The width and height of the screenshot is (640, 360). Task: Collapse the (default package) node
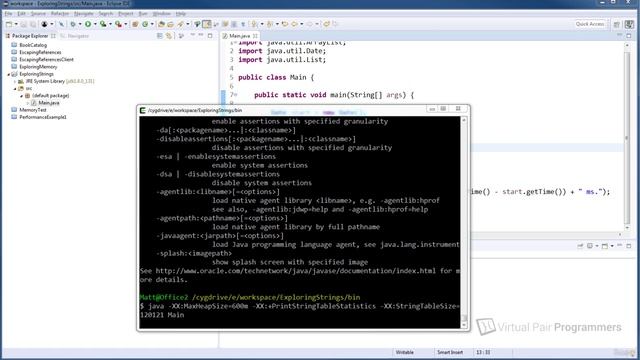click(x=22, y=96)
